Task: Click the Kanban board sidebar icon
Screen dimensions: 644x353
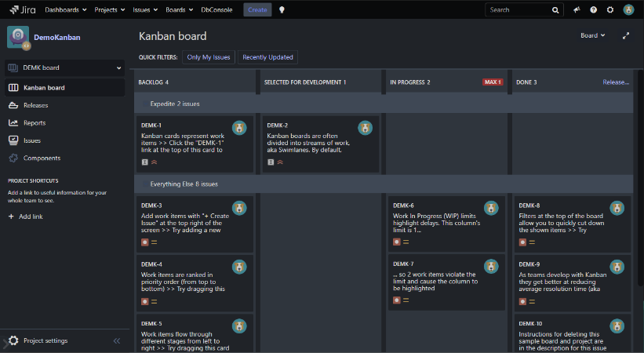Action: (x=13, y=88)
